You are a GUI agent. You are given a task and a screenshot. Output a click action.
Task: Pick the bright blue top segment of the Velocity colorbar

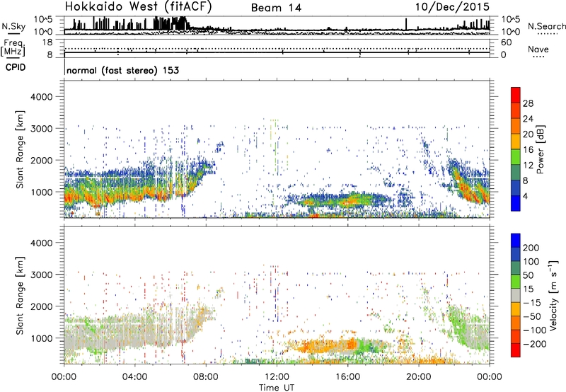[x=516, y=241]
